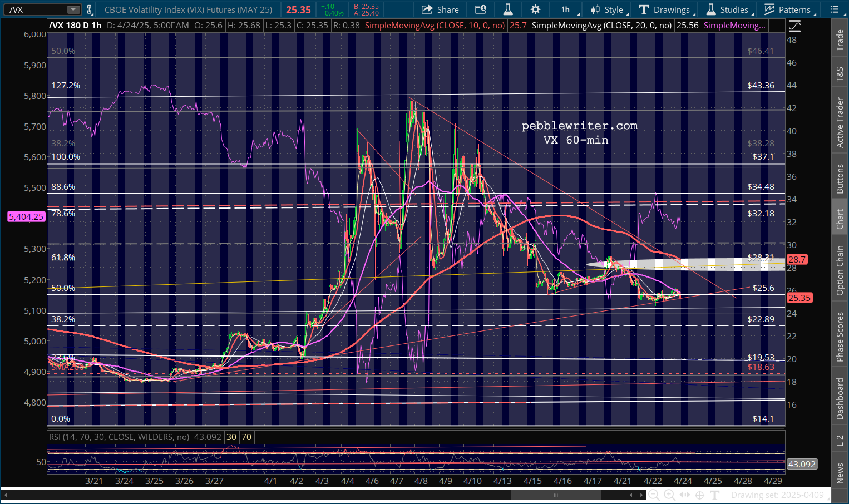Open the flask icon next to Share
This screenshot has height=504, width=849.
507,9
